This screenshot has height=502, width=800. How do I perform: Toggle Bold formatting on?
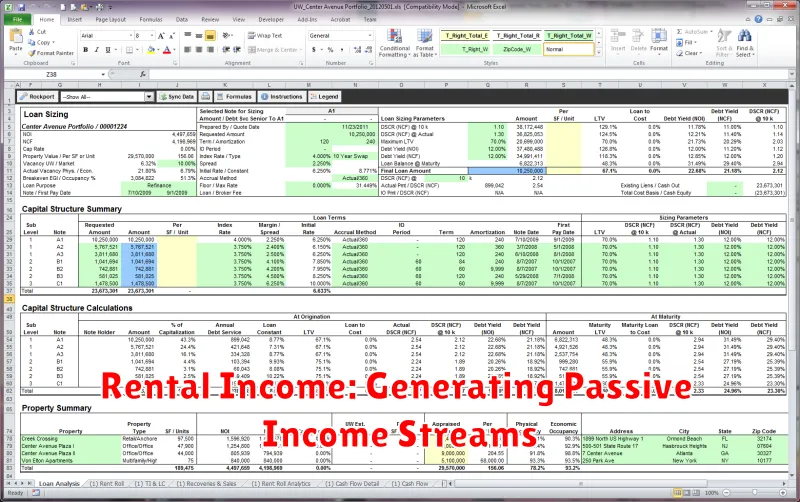pos(86,50)
